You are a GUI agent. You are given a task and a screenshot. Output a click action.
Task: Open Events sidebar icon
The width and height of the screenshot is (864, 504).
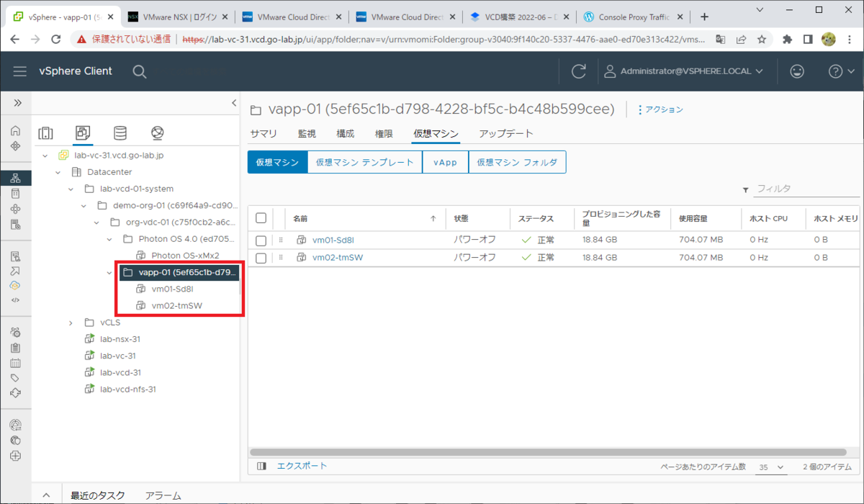(x=16, y=364)
